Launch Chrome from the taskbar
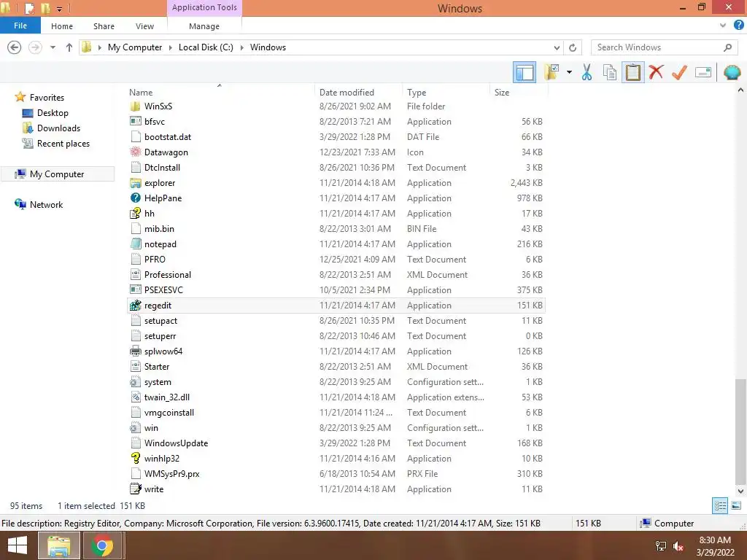This screenshot has width=747, height=560. tap(102, 545)
